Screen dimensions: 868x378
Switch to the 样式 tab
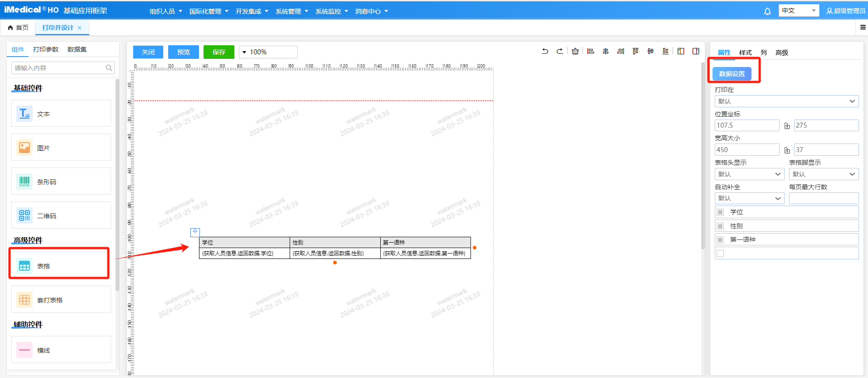745,53
